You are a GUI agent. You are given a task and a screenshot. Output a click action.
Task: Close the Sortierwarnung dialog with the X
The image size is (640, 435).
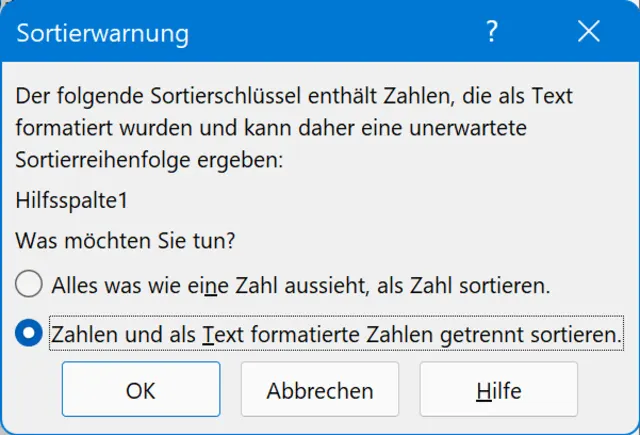589,33
